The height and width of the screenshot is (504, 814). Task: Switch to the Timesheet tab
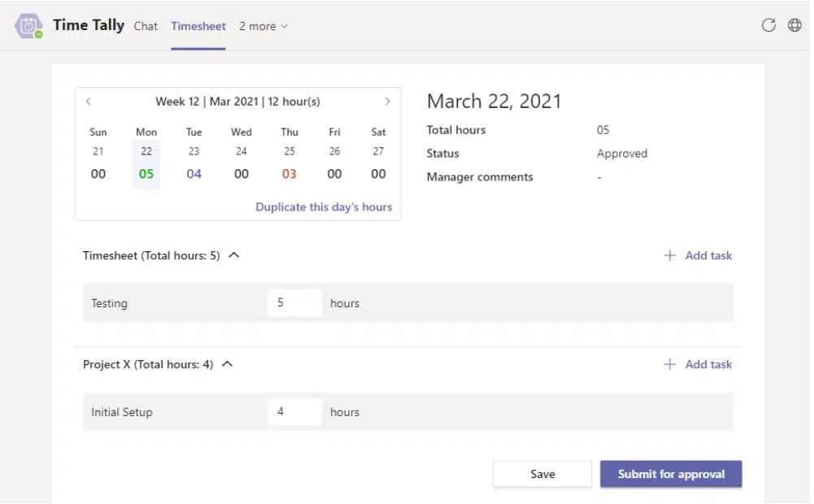[198, 26]
